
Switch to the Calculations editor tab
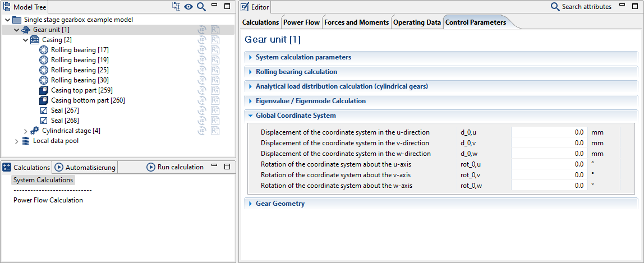pos(260,22)
